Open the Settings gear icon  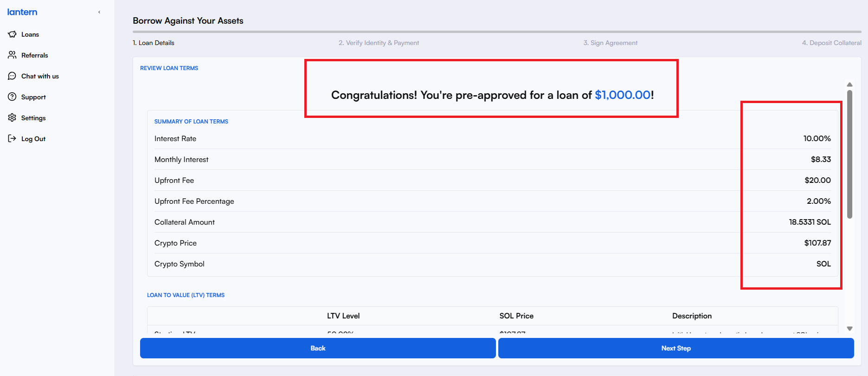(x=12, y=117)
